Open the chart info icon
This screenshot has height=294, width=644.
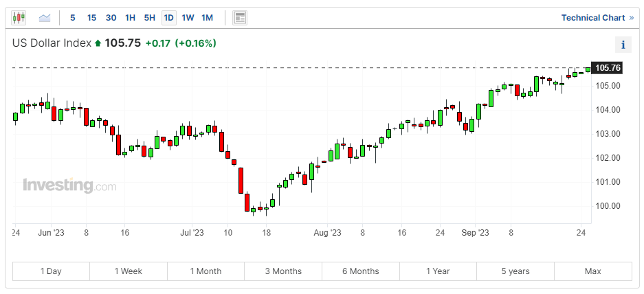coord(623,45)
